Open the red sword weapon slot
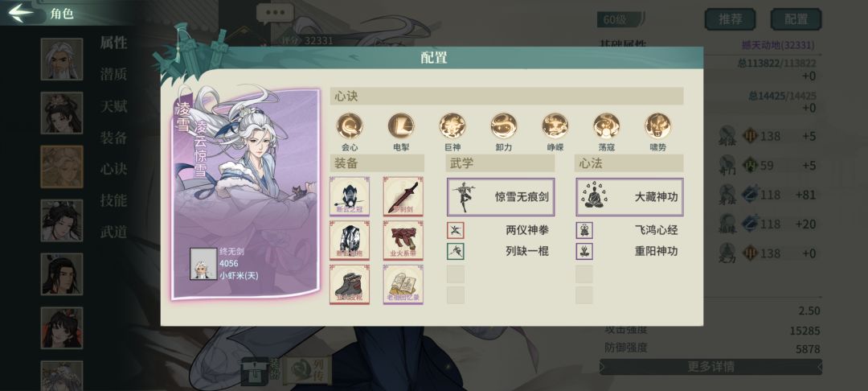 pos(403,196)
